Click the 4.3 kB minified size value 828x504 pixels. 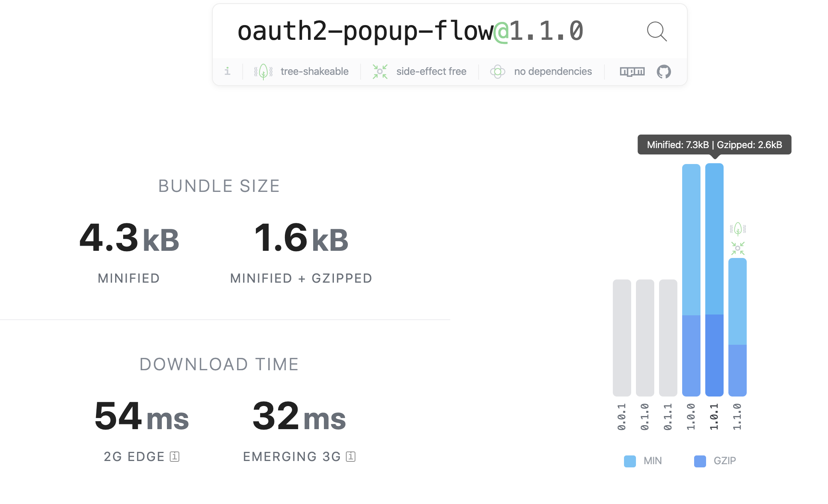tap(129, 238)
